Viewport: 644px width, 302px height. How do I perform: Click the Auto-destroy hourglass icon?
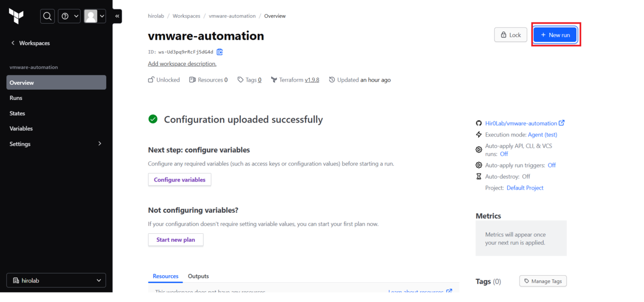click(479, 176)
